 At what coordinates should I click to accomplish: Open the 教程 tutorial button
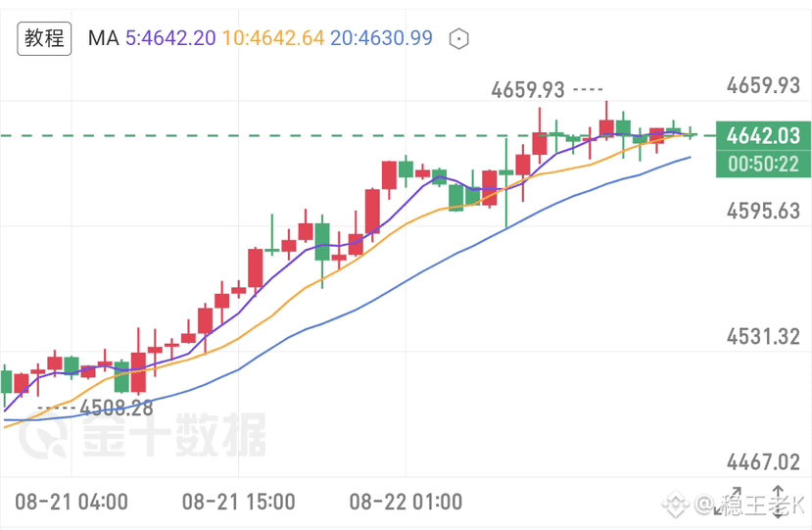coord(44,39)
